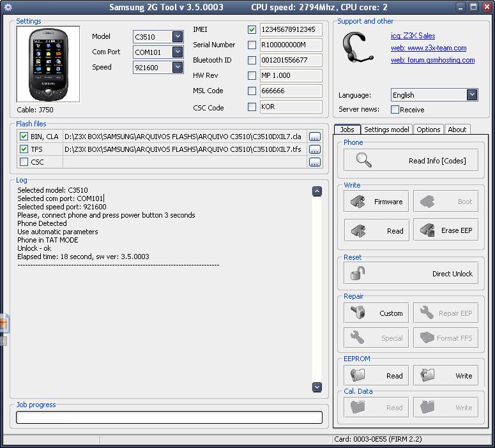Uncheck the IMEI checkbox
Image resolution: width=495 pixels, height=448 pixels.
point(252,29)
